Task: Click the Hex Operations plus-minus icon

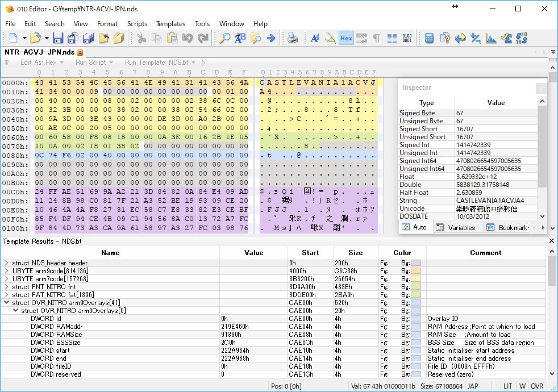Action: pos(476,38)
